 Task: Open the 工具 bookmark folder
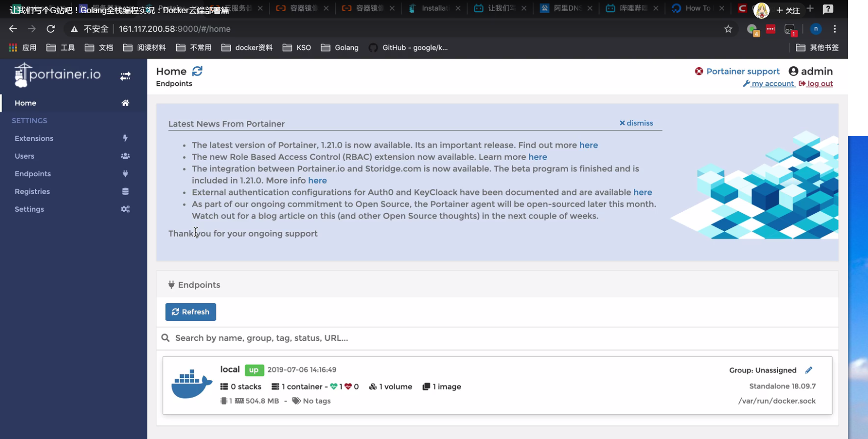tap(61, 47)
